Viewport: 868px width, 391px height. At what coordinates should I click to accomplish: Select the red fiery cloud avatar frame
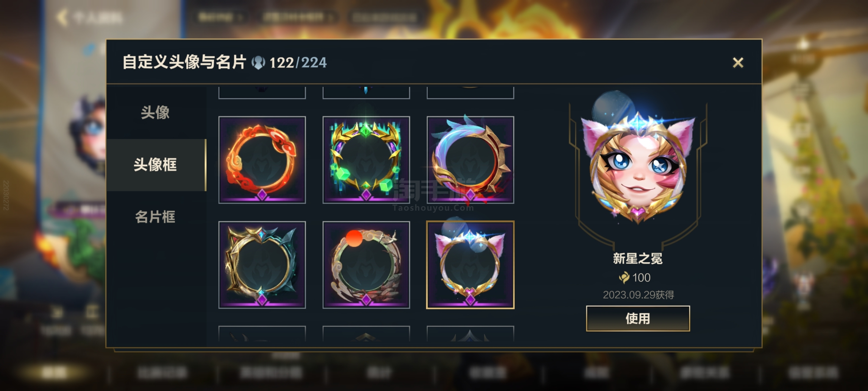tap(262, 160)
